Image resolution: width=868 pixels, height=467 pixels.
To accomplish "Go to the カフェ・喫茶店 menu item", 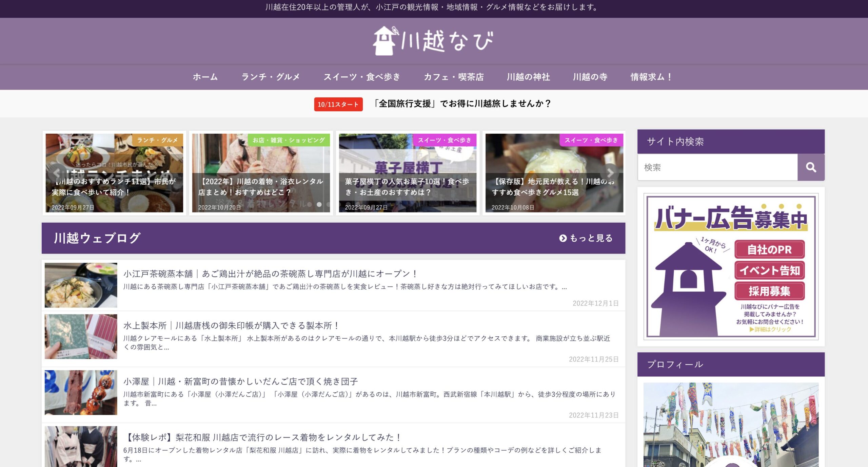I will [454, 77].
